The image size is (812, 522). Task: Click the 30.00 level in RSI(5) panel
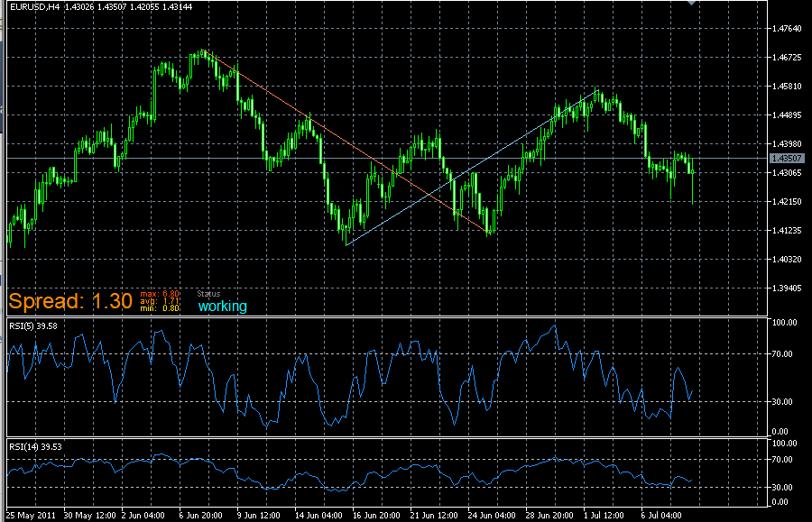click(x=782, y=401)
